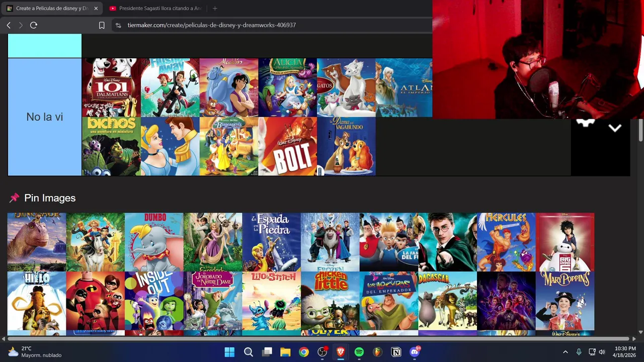Switch to OBS Studio in the taskbar
The image size is (644, 362).
point(323,352)
